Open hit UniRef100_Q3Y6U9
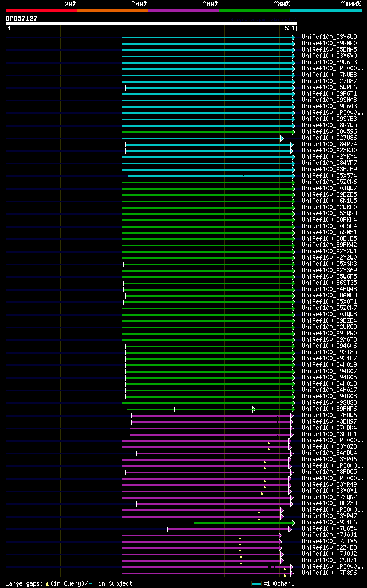The height and width of the screenshot is (588, 367). point(330,37)
